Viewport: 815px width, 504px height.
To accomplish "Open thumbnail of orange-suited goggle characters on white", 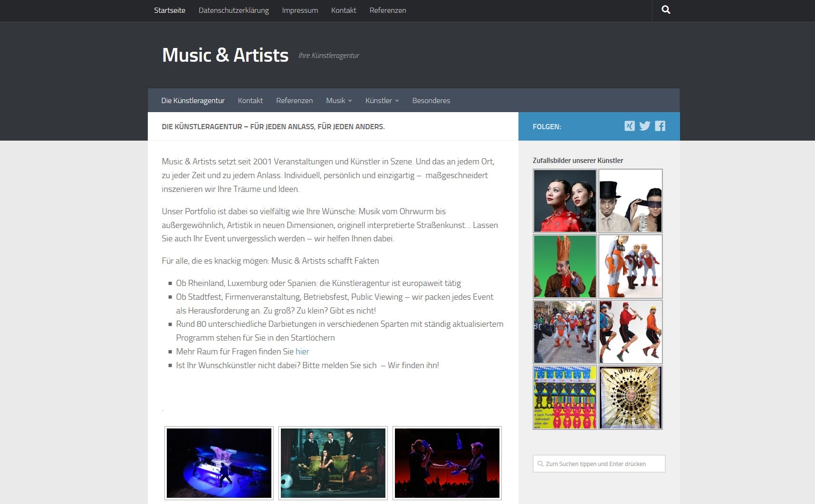I will click(631, 266).
